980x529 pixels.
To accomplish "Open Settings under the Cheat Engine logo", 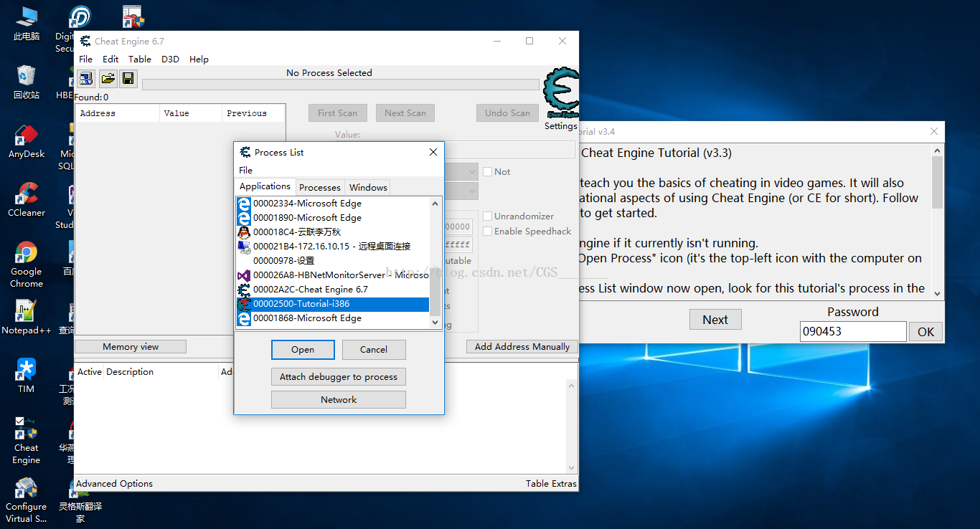I will tap(560, 126).
